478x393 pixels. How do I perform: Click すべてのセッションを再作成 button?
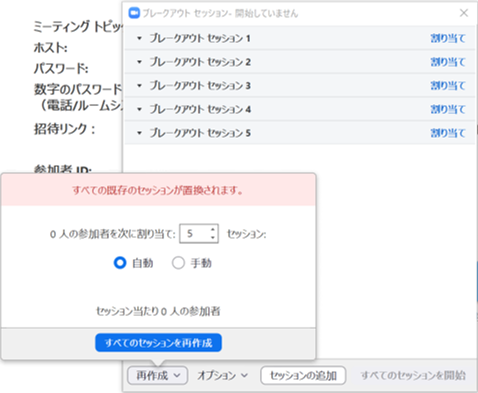(158, 343)
